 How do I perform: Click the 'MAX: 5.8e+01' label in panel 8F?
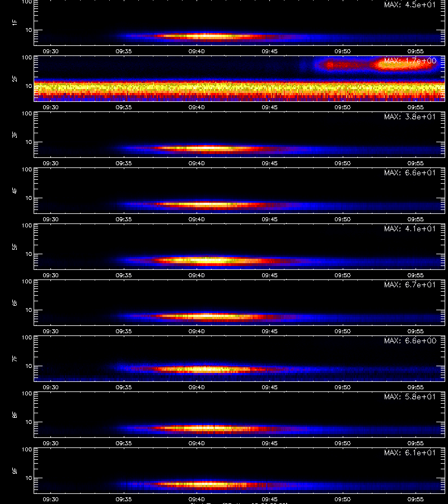click(410, 396)
